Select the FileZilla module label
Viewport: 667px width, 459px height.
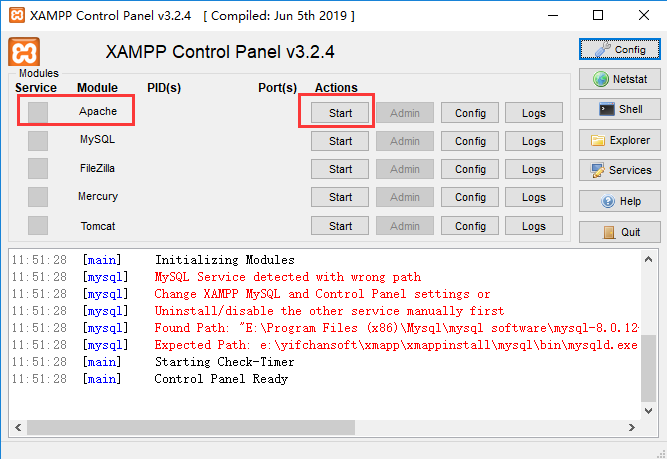(97, 168)
